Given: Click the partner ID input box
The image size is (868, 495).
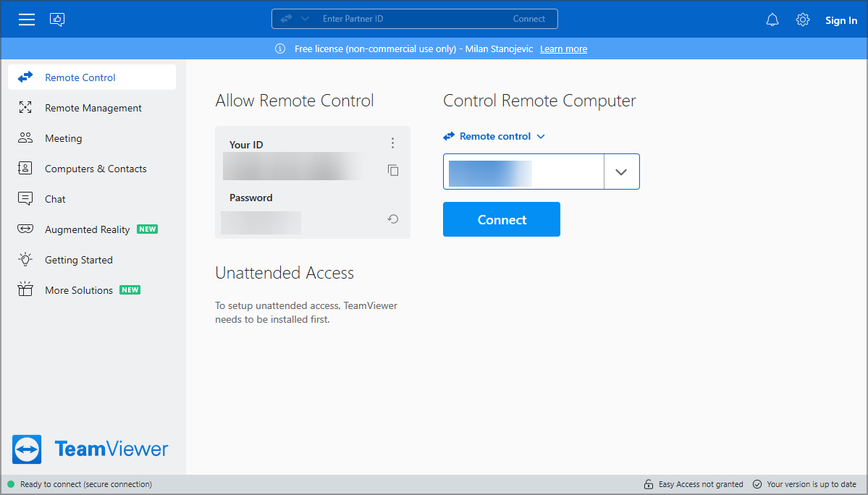Looking at the screenshot, I should pyautogui.click(x=523, y=172).
